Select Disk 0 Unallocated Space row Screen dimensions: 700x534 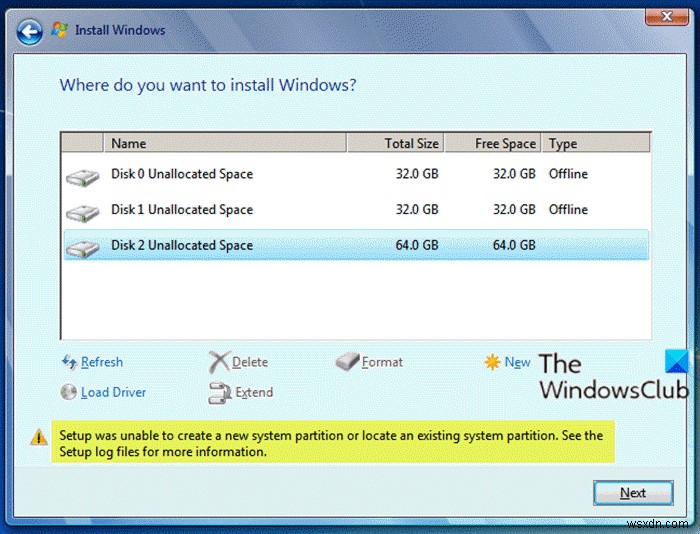(356, 174)
